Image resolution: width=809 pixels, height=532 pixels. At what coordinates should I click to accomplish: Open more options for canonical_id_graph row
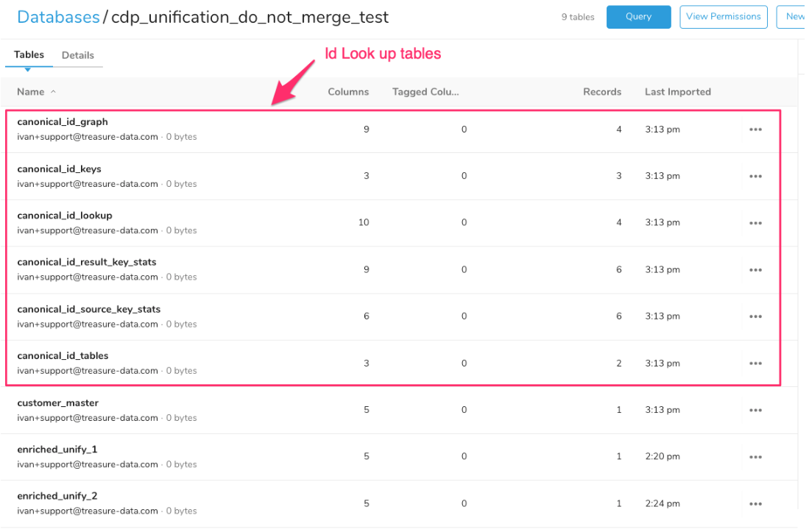(755, 130)
